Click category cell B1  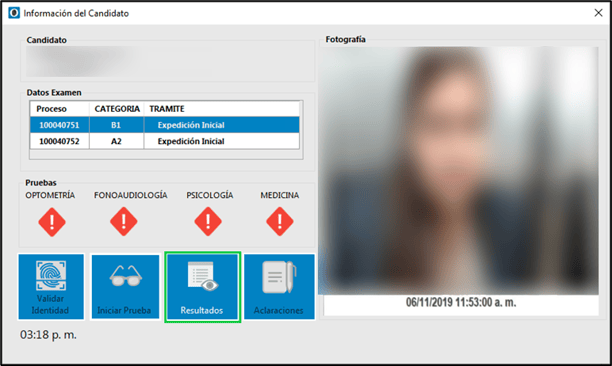pyautogui.click(x=116, y=125)
